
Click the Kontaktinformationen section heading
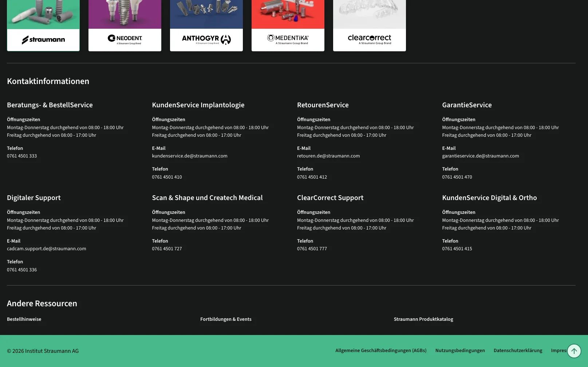48,81
